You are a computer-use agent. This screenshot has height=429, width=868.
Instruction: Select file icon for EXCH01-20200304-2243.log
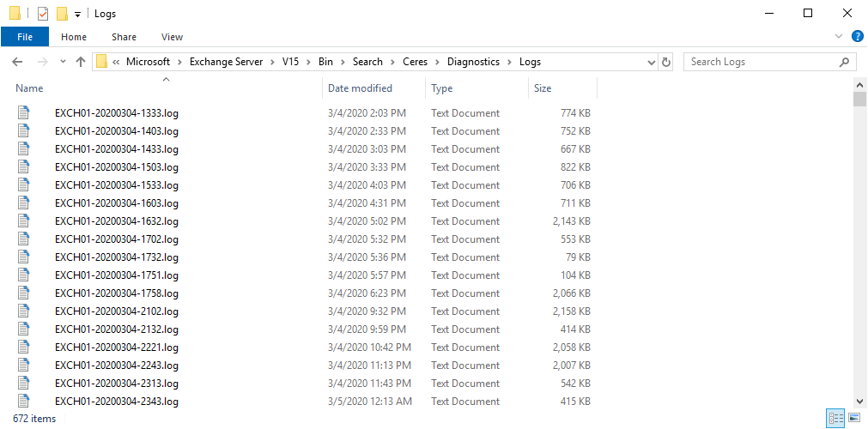point(23,365)
